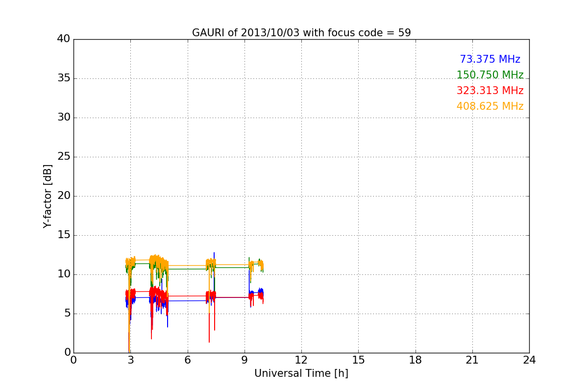Select the red 323.313 MHz legend label
This screenshot has width=588, height=392.
tap(490, 91)
